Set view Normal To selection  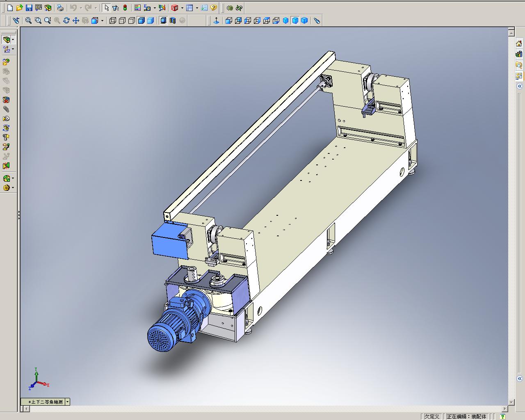[x=216, y=21]
